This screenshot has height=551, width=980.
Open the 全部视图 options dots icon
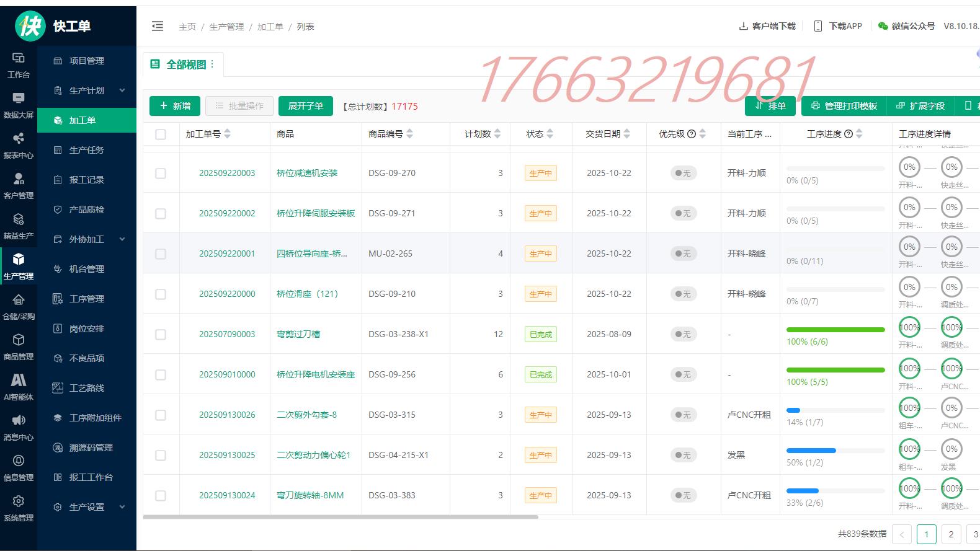pos(212,64)
